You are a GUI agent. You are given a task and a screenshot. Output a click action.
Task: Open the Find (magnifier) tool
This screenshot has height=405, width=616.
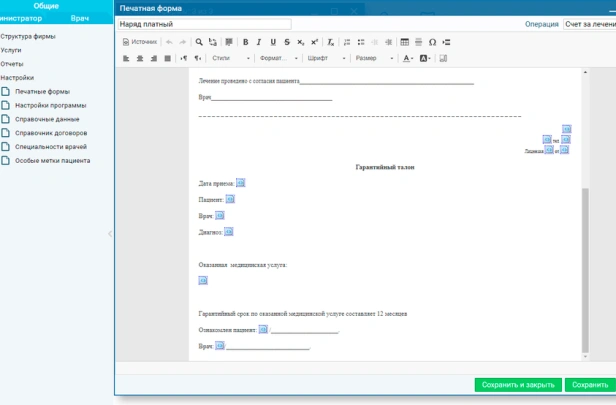click(199, 42)
